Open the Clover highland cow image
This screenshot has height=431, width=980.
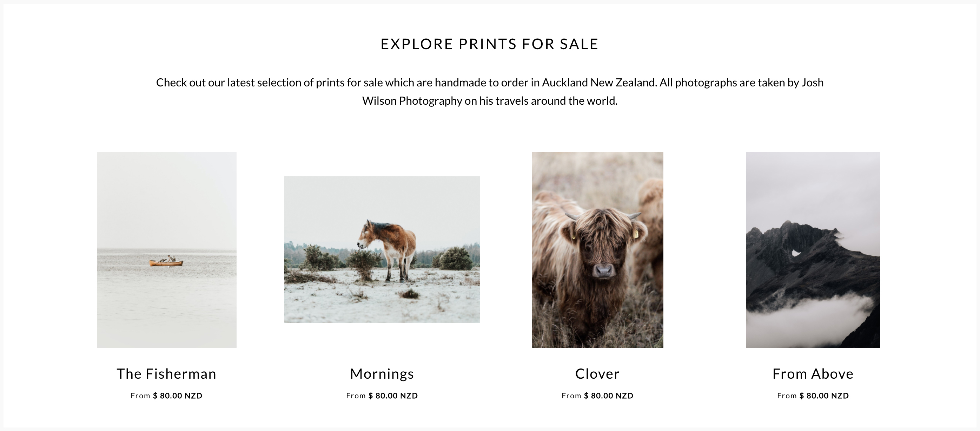click(598, 249)
